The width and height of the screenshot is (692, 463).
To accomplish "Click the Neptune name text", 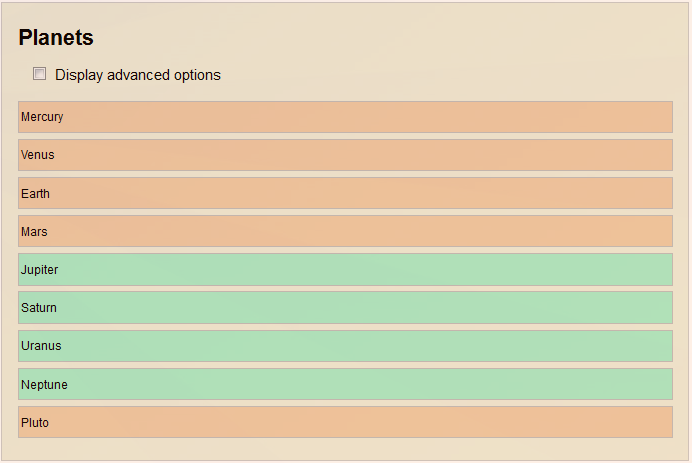I will (45, 384).
